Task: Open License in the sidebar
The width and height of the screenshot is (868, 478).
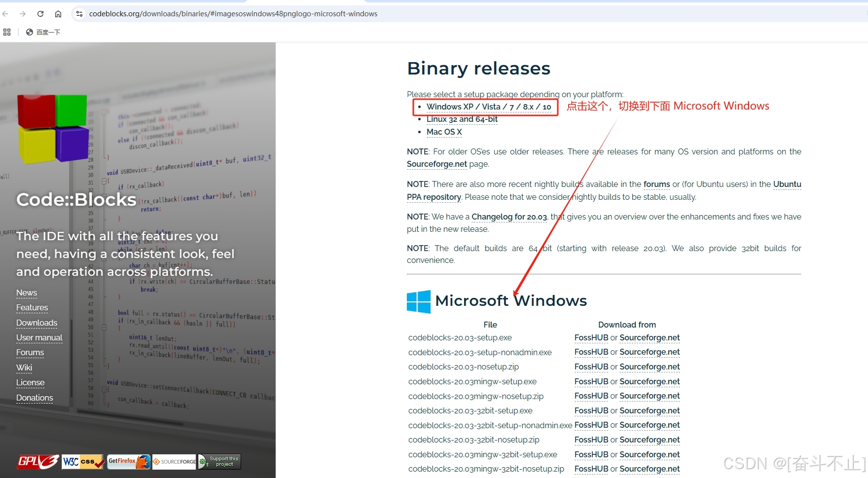Action: pyautogui.click(x=31, y=383)
